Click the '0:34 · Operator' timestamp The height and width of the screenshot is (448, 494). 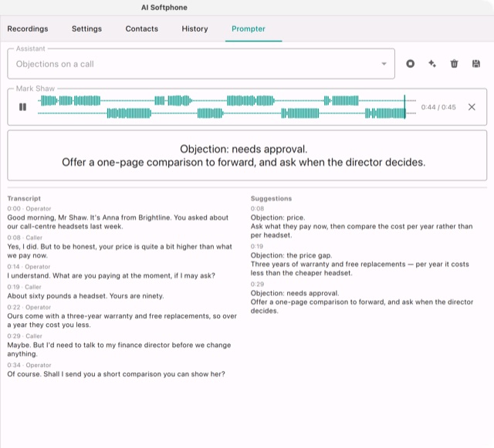coord(29,365)
